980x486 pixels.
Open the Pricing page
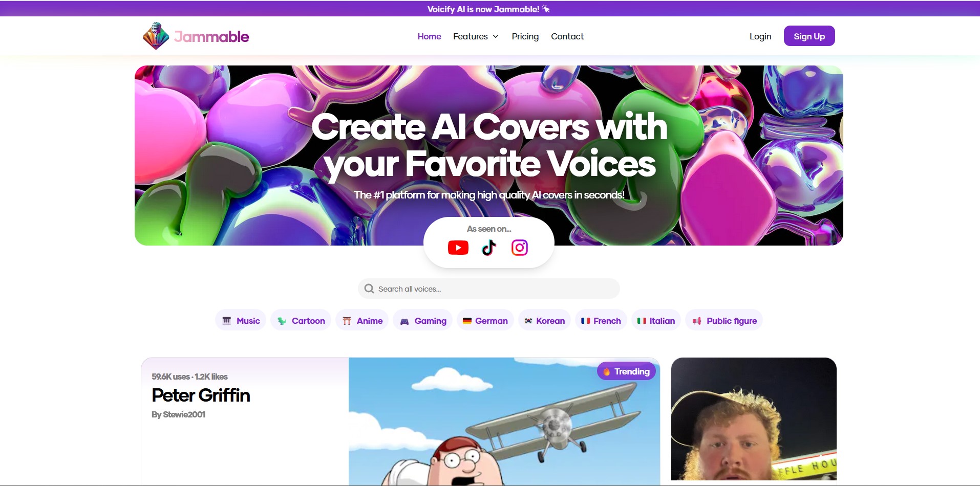click(525, 36)
